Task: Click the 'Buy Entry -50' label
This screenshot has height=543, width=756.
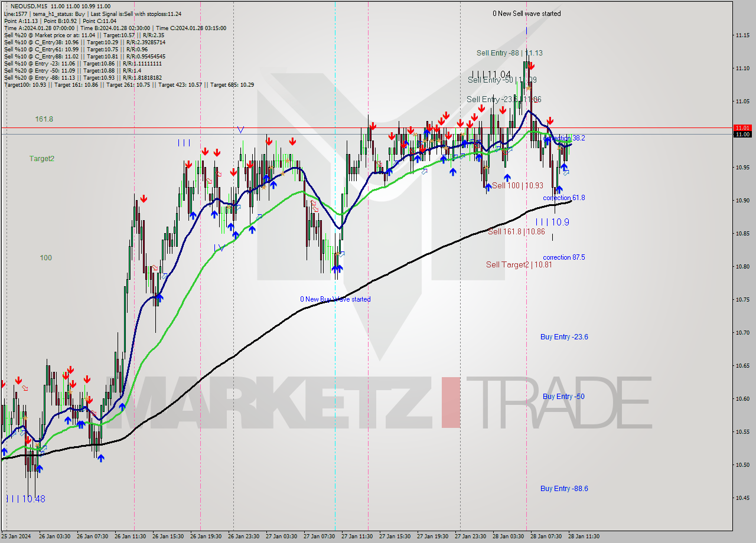Action: click(563, 397)
